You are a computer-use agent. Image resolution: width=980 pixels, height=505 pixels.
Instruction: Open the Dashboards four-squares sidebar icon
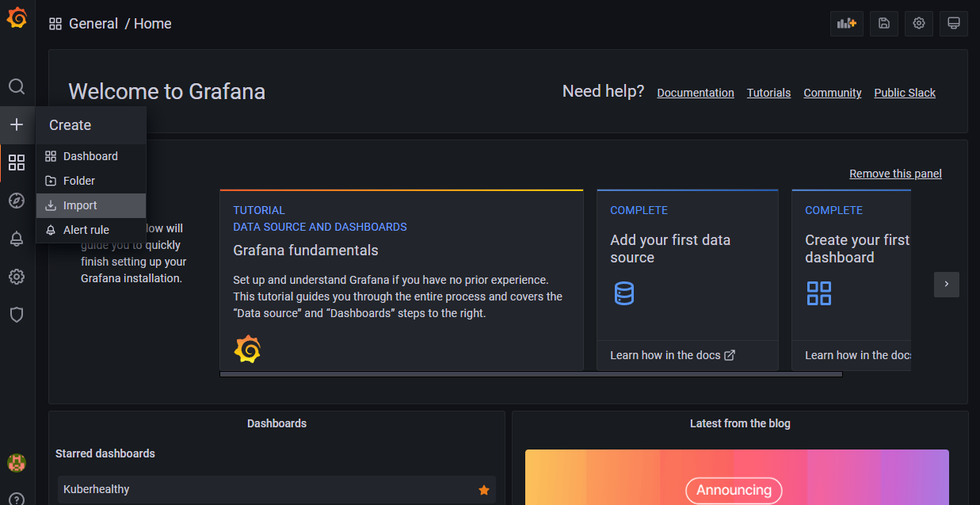pos(17,163)
